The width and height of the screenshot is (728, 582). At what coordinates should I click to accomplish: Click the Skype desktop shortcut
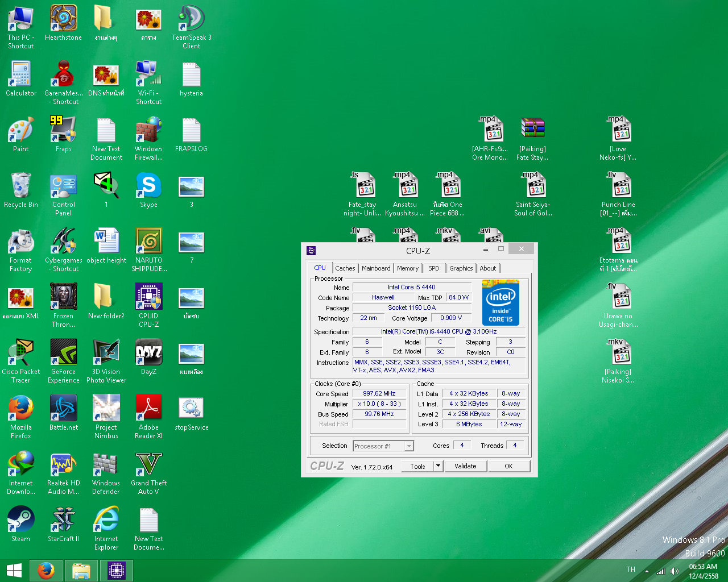(148, 186)
